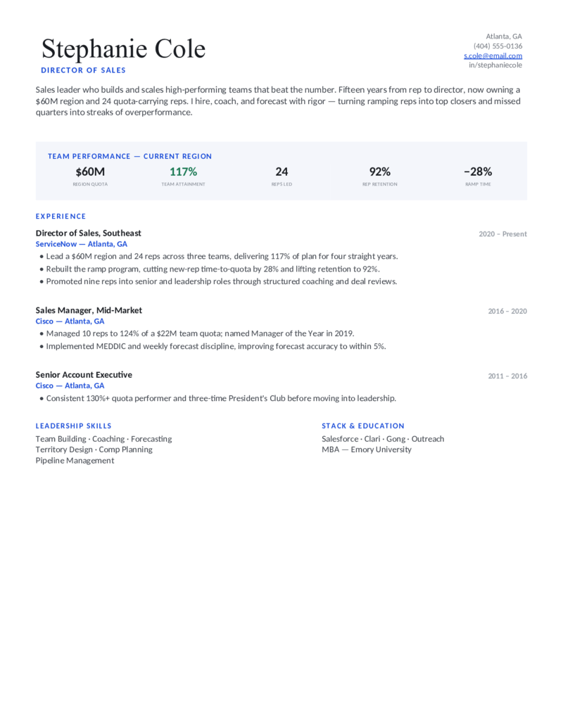Click the in/stephaniecole LinkedIn handle
The image size is (563, 728).
(x=495, y=65)
